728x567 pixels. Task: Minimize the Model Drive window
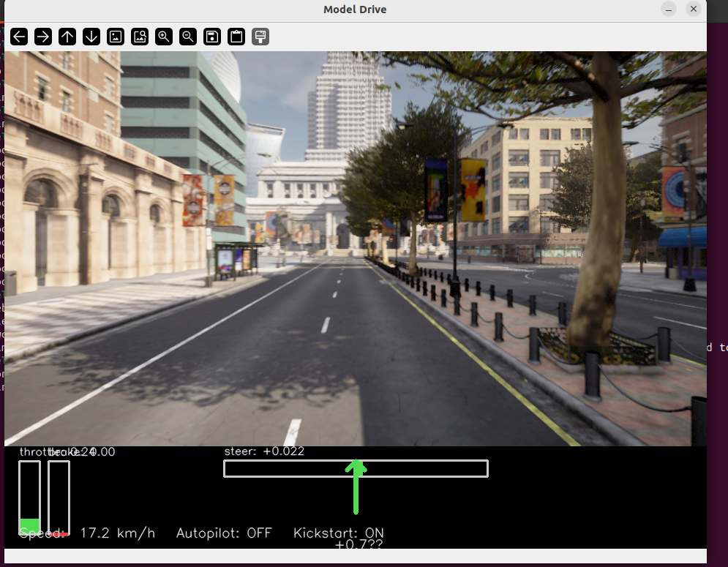(x=669, y=10)
